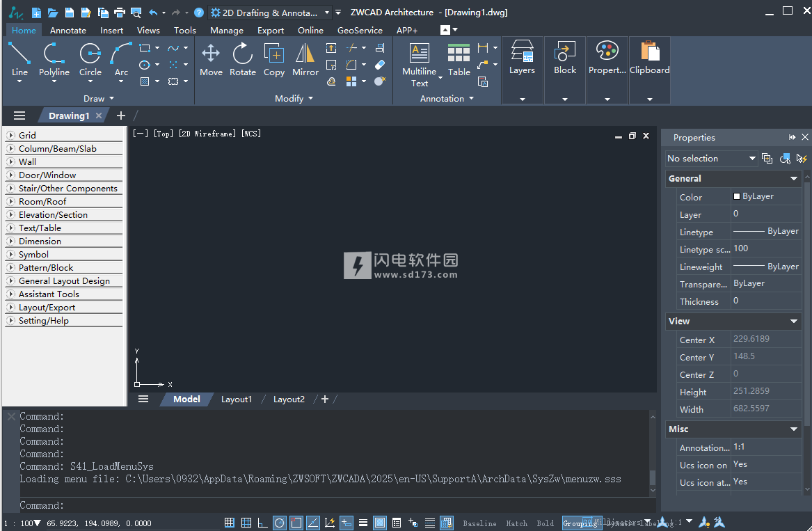
Task: Insert a Table from Annotation panel
Action: (x=459, y=60)
